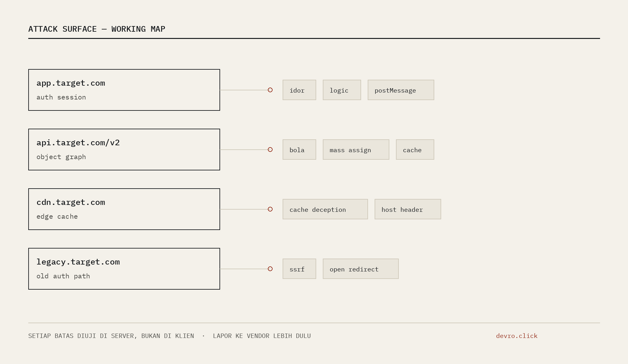Open the devro.click link
The width and height of the screenshot is (628, 364).
(517, 336)
